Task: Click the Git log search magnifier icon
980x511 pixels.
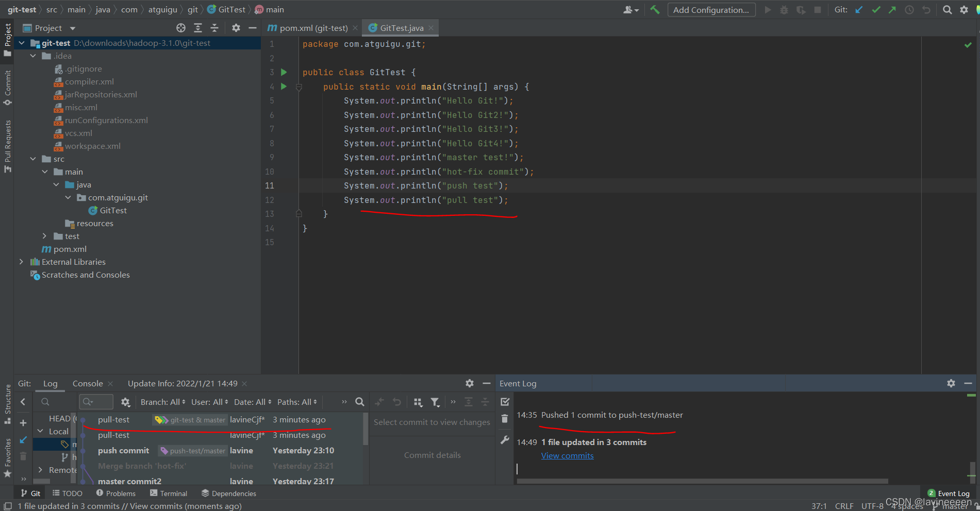Action: coord(360,402)
